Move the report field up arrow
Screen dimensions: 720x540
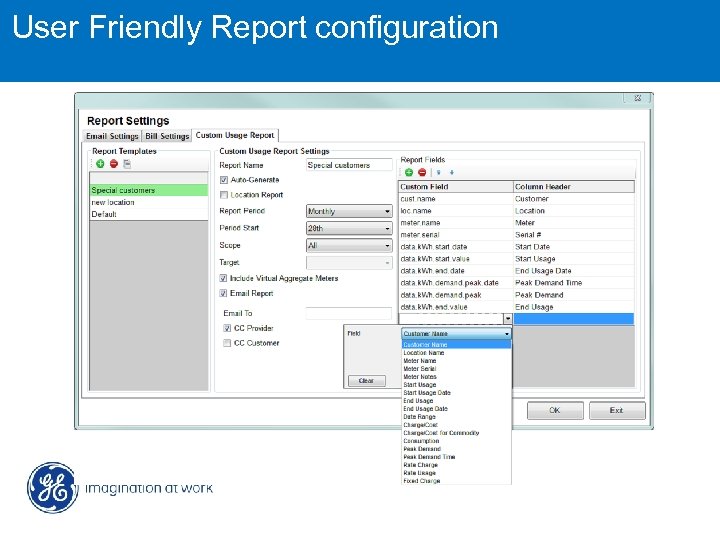439,172
